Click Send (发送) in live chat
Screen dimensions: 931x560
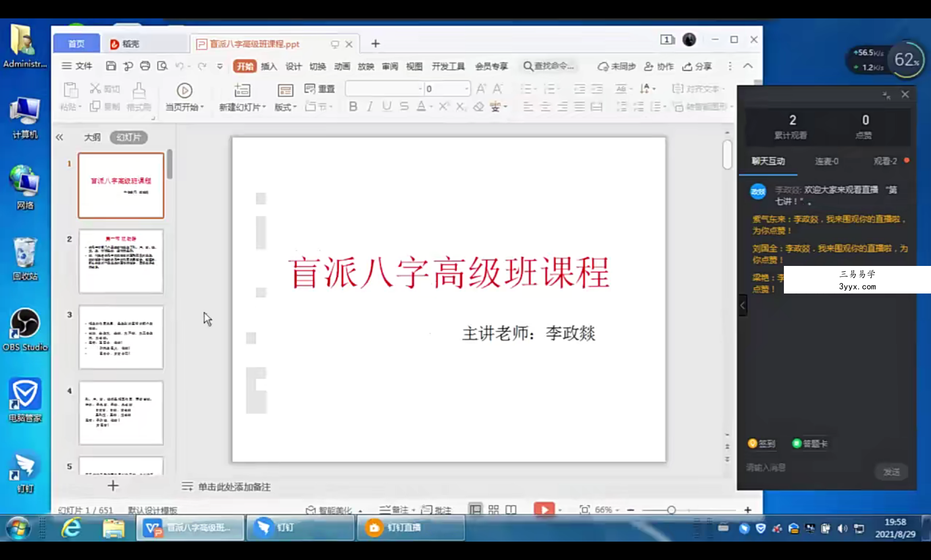[x=891, y=472]
